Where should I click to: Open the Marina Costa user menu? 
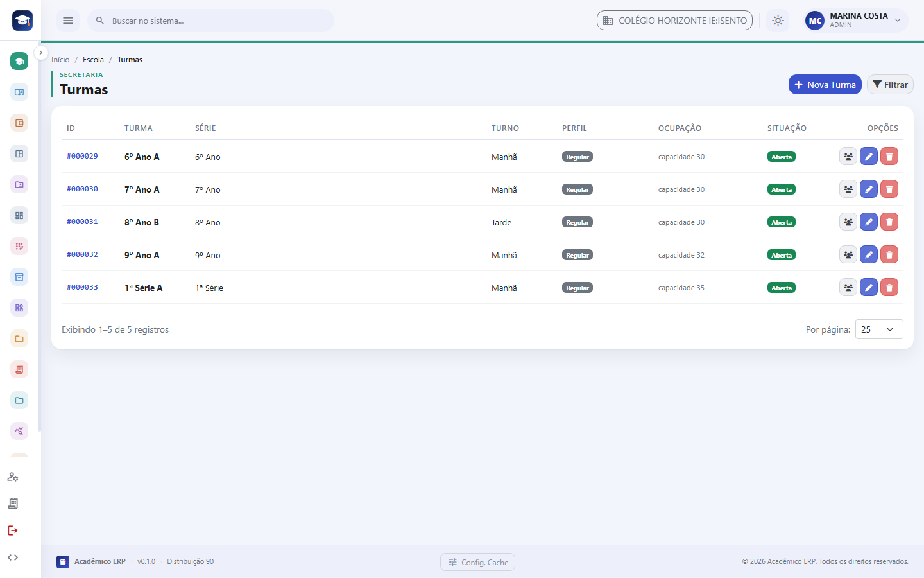pos(856,21)
